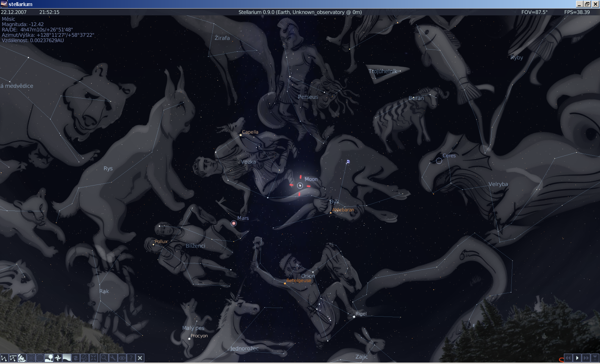Restore down the stellarium window
Viewport: 600px width, 364px height.
(x=587, y=4)
